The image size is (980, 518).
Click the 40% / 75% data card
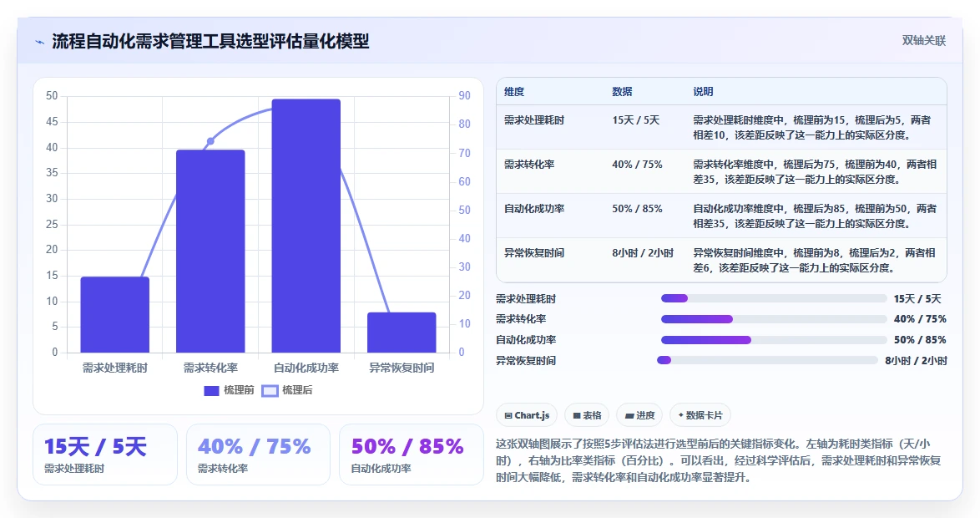[258, 455]
